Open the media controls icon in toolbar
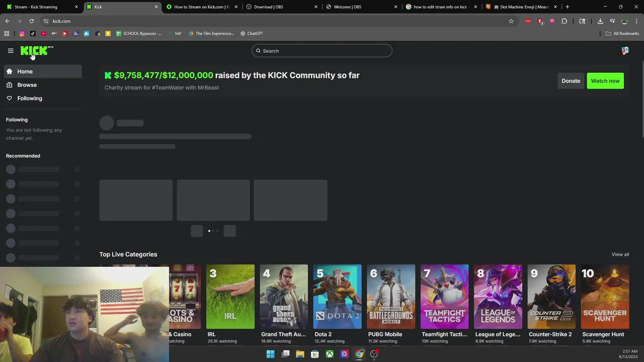This screenshot has height=362, width=644. [x=612, y=21]
